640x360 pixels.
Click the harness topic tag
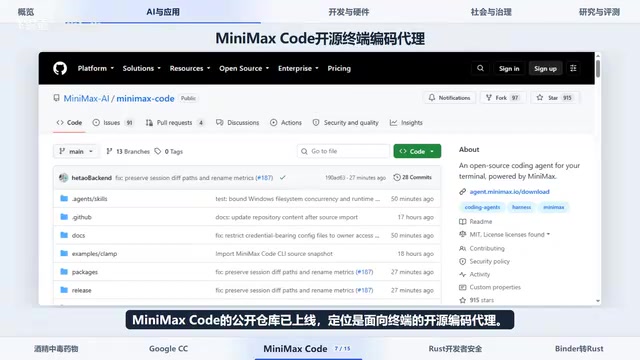(521, 207)
